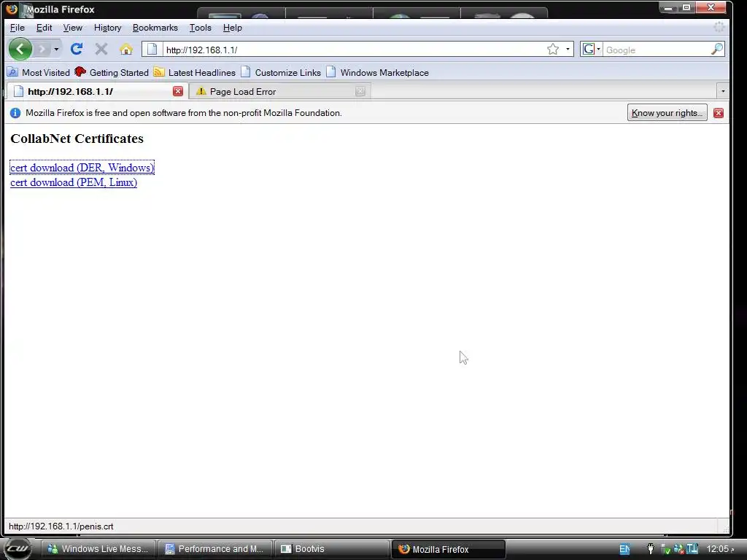Click the Firefox throbber activity icon

[x=719, y=27]
